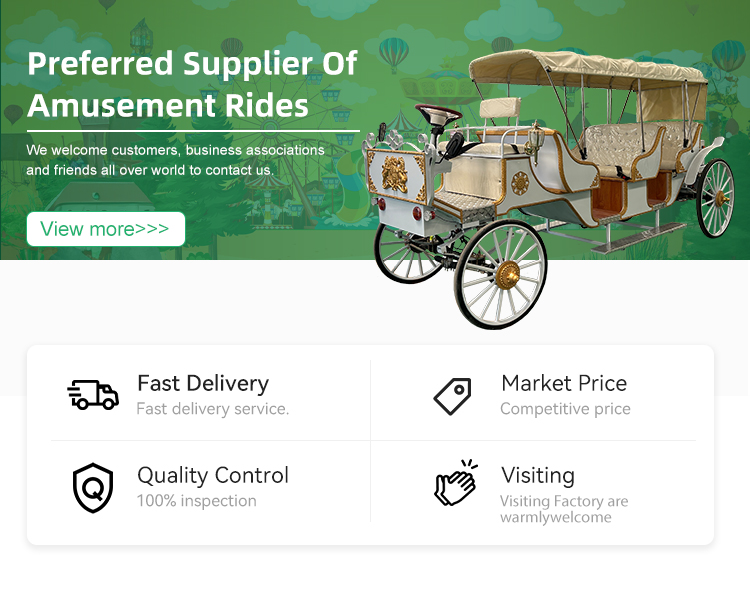The height and width of the screenshot is (613, 750).
Task: Select the Visiting heading
Action: [x=538, y=475]
